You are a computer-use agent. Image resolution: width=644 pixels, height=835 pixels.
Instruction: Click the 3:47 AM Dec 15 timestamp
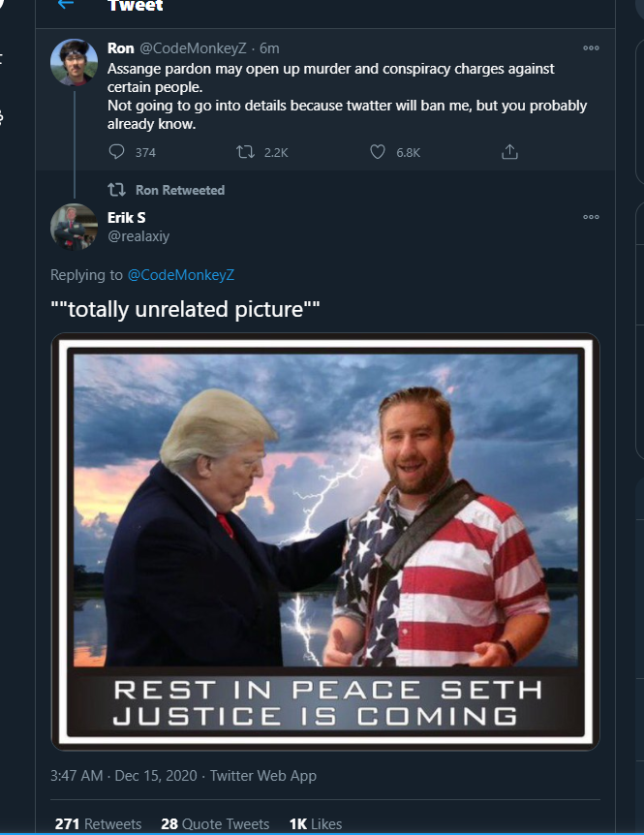coord(124,775)
